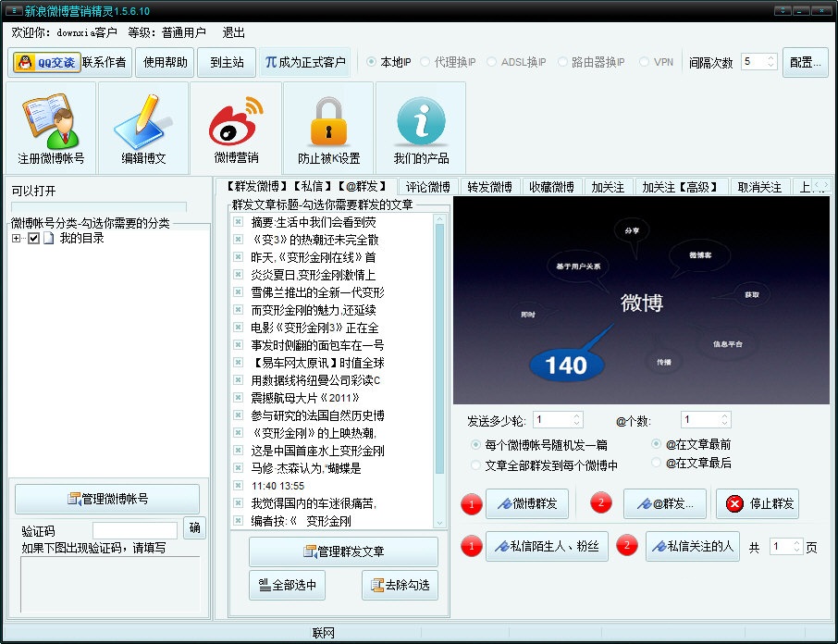Click the QQ交谈 penguin button
Screen dimensions: 838x644
(47, 63)
